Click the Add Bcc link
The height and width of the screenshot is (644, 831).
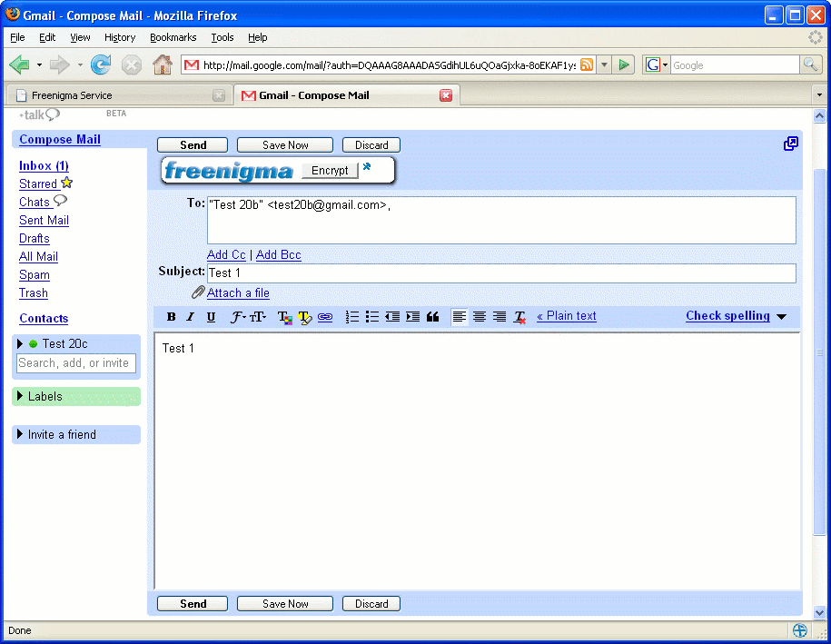pyautogui.click(x=278, y=255)
